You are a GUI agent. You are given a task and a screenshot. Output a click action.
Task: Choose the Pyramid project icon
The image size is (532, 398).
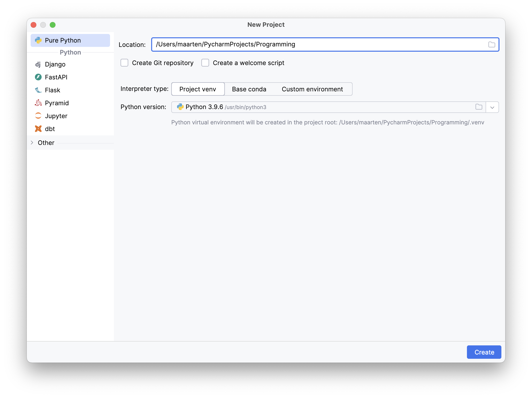pos(38,103)
